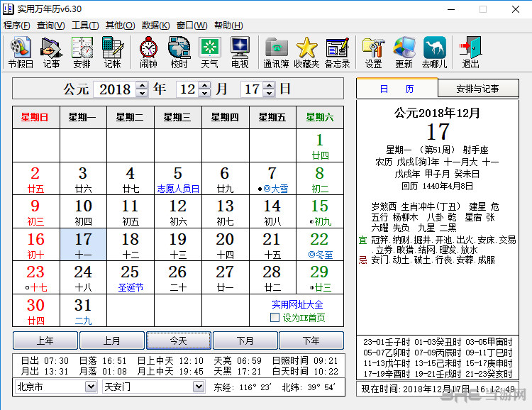
Task: Decrease the month with down arrow
Action: [204, 93]
